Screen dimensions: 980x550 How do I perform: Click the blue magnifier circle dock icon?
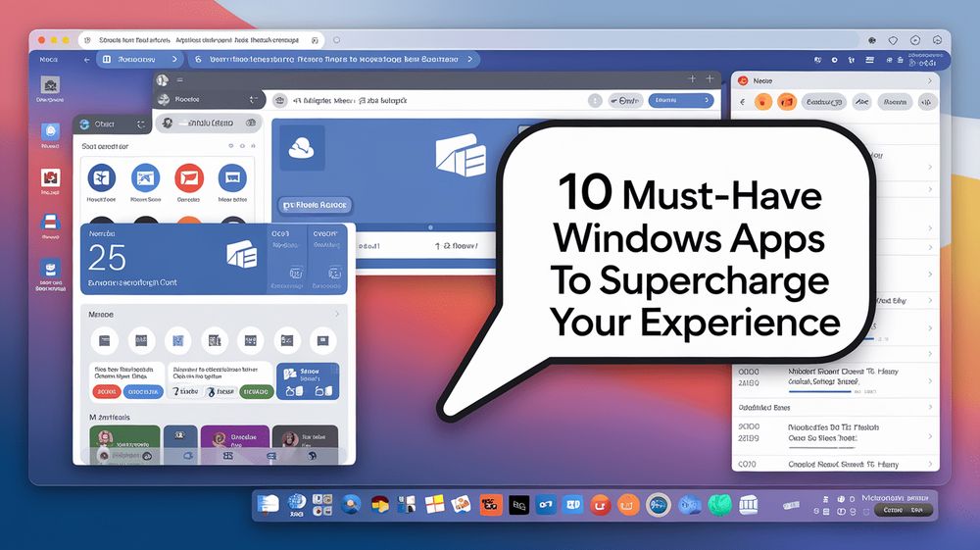pos(351,504)
